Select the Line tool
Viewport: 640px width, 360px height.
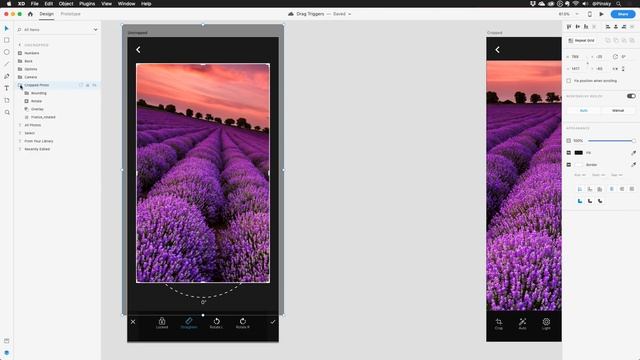pos(7,64)
